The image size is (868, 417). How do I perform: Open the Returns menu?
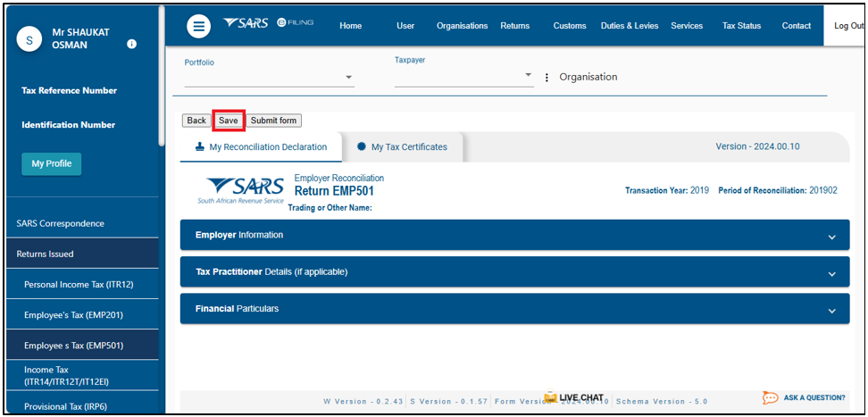tap(515, 26)
